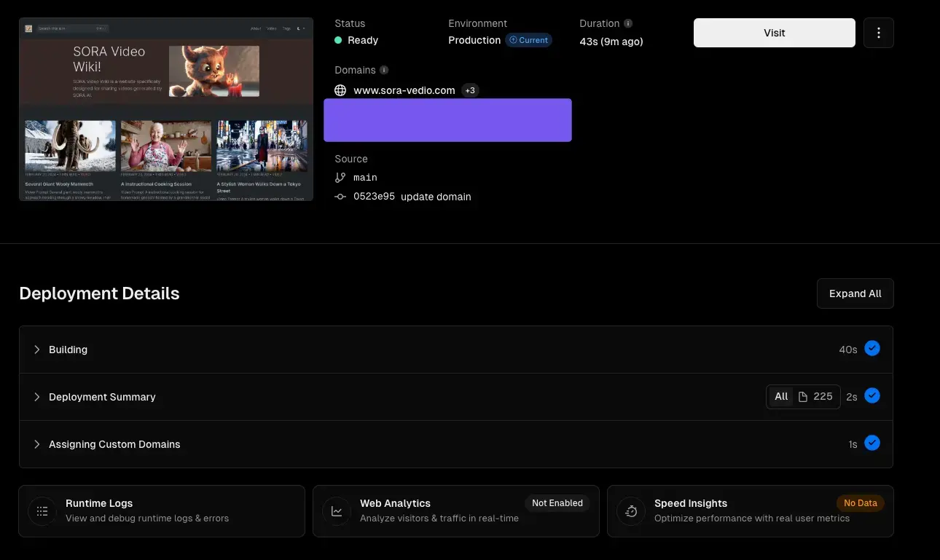Click the "Assigning Custom Domains" row label
The width and height of the screenshot is (940, 560).
pos(114,444)
